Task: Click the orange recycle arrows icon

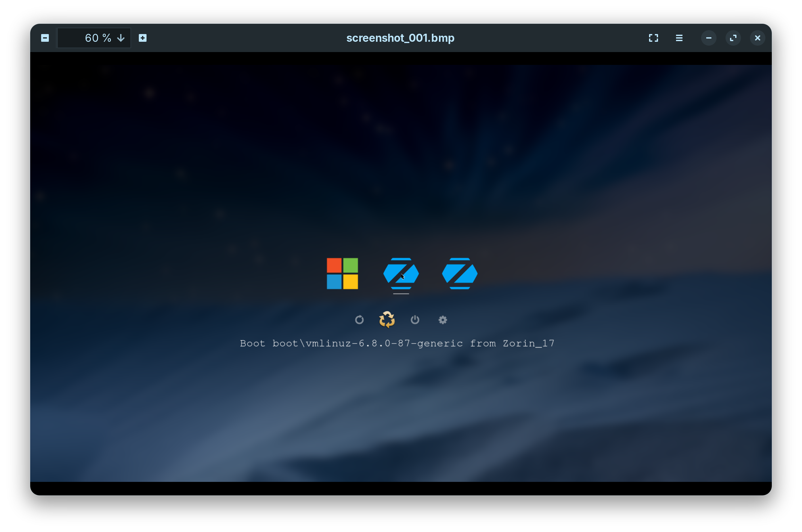Action: (x=387, y=320)
